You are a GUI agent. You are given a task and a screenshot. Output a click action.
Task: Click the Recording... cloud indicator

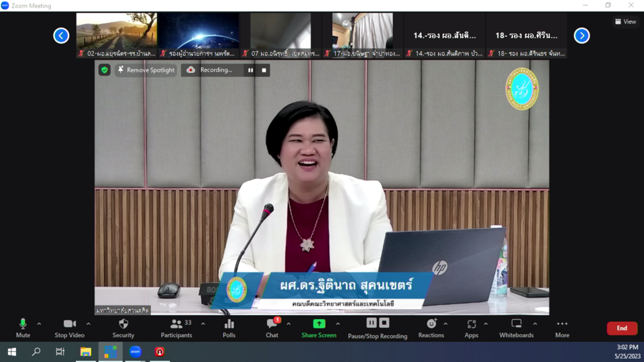tap(211, 70)
